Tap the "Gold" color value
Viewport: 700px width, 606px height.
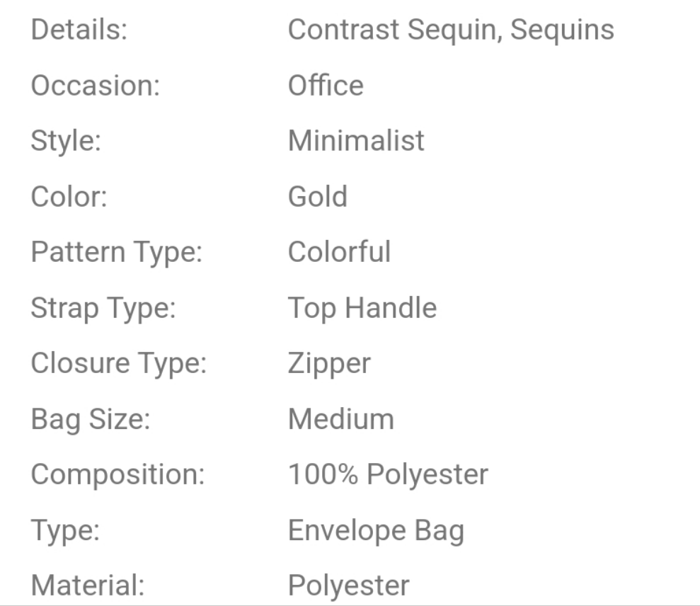pos(317,196)
